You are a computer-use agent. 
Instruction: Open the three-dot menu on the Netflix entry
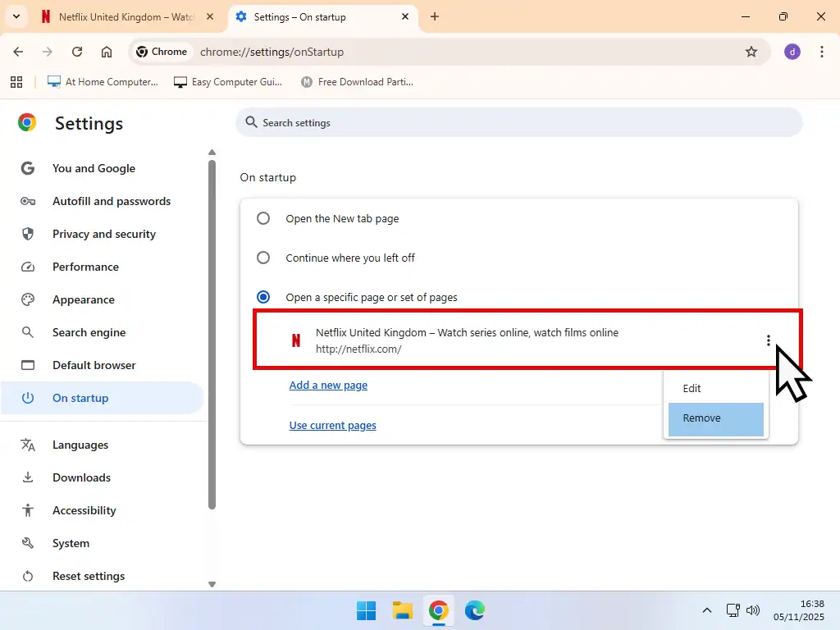(x=768, y=340)
